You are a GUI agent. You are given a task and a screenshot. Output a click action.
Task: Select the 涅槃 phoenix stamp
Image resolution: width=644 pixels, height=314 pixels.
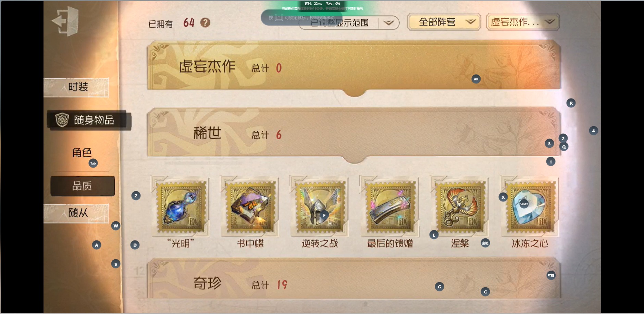(460, 207)
